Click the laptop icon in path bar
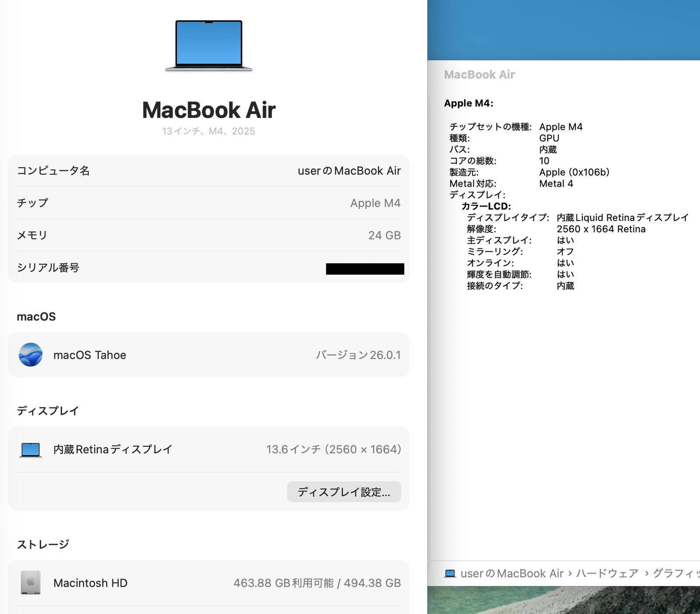Image resolution: width=700 pixels, height=614 pixels. click(450, 573)
